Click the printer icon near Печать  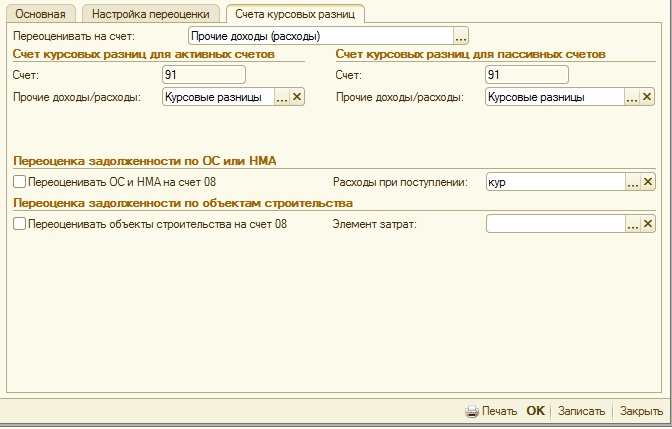pyautogui.click(x=472, y=411)
